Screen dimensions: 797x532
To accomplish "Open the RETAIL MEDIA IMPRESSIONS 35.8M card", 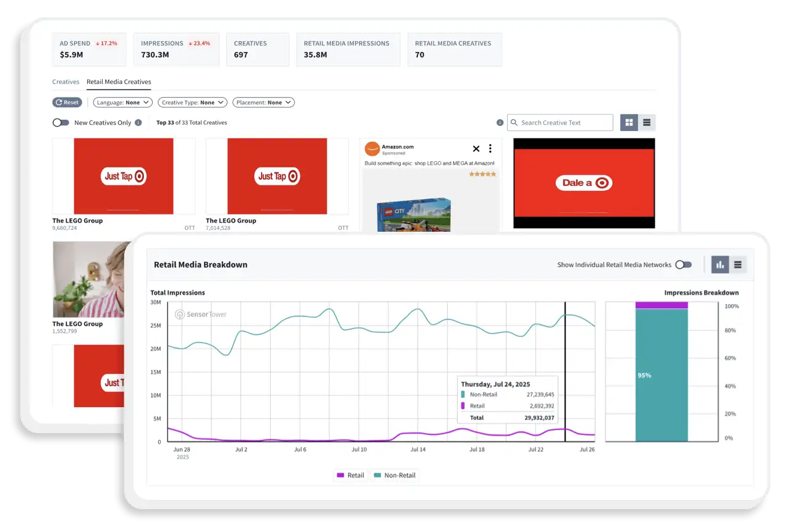I will pyautogui.click(x=348, y=49).
